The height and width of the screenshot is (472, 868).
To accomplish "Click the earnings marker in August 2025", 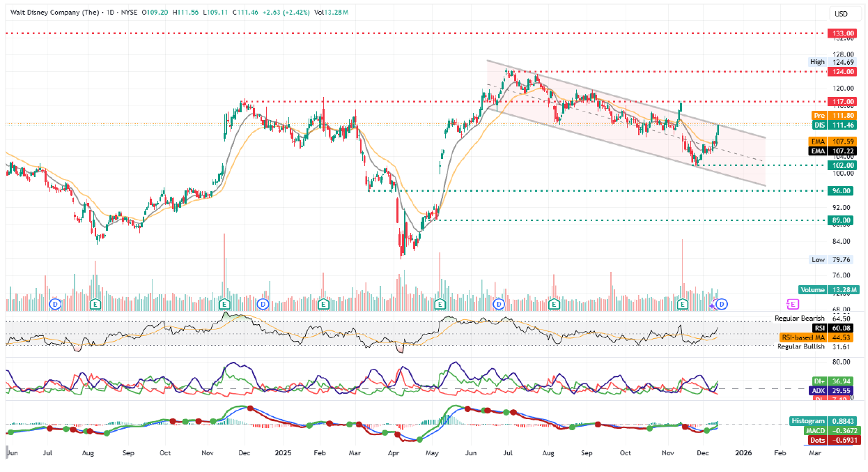I will click(554, 304).
